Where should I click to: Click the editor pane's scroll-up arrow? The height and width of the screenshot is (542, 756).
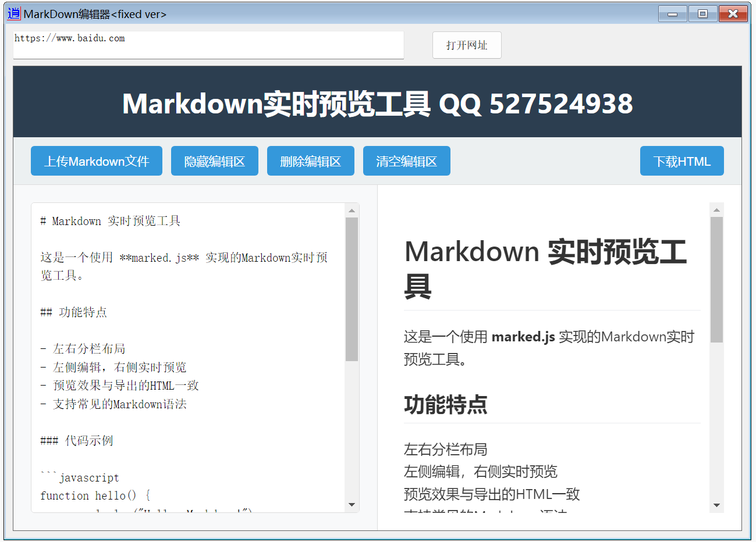click(x=352, y=211)
